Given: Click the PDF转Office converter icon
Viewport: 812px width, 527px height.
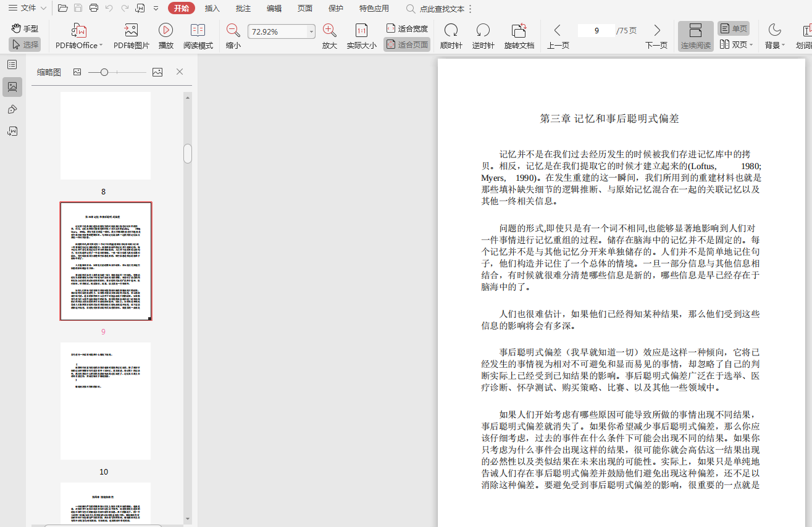Looking at the screenshot, I should (x=78, y=31).
